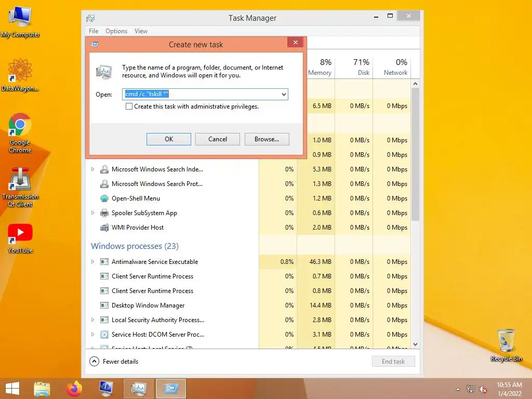The image size is (532, 399).
Task: Click the muted volume tray icon
Action: pyautogui.click(x=483, y=389)
